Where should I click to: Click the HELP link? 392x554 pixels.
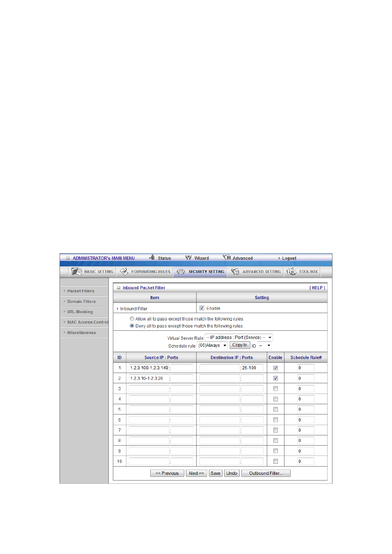click(317, 288)
